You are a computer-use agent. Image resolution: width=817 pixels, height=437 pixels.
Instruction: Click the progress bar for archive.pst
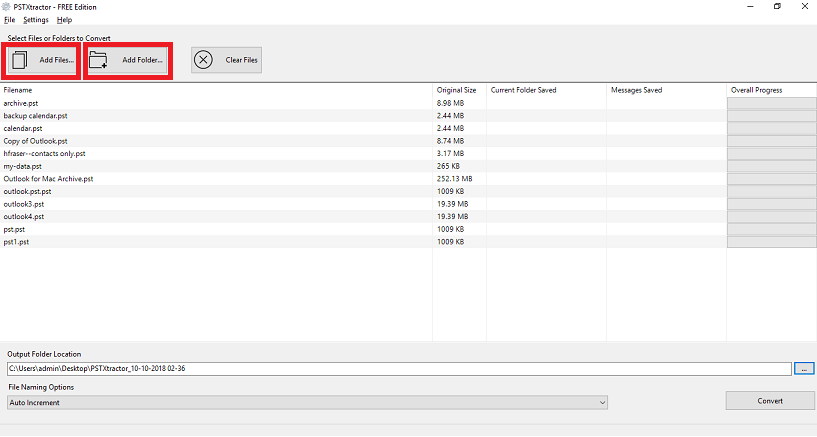pyautogui.click(x=772, y=103)
